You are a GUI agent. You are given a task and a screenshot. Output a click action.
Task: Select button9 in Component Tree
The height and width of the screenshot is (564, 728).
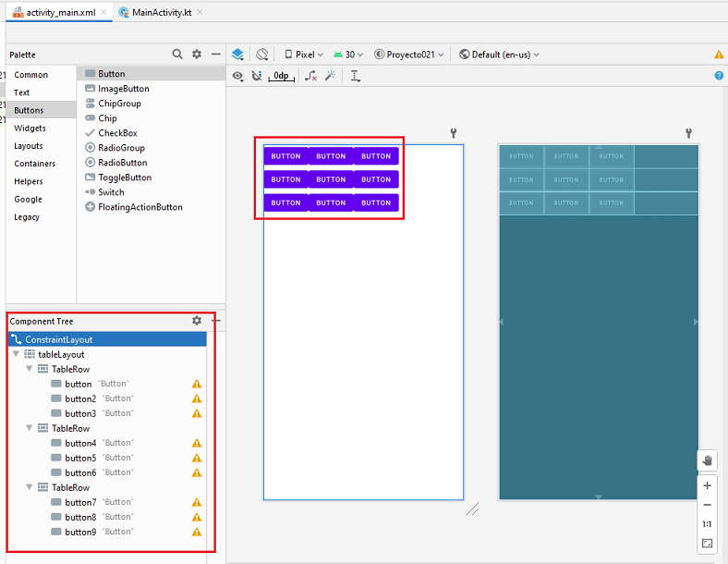click(x=108, y=532)
